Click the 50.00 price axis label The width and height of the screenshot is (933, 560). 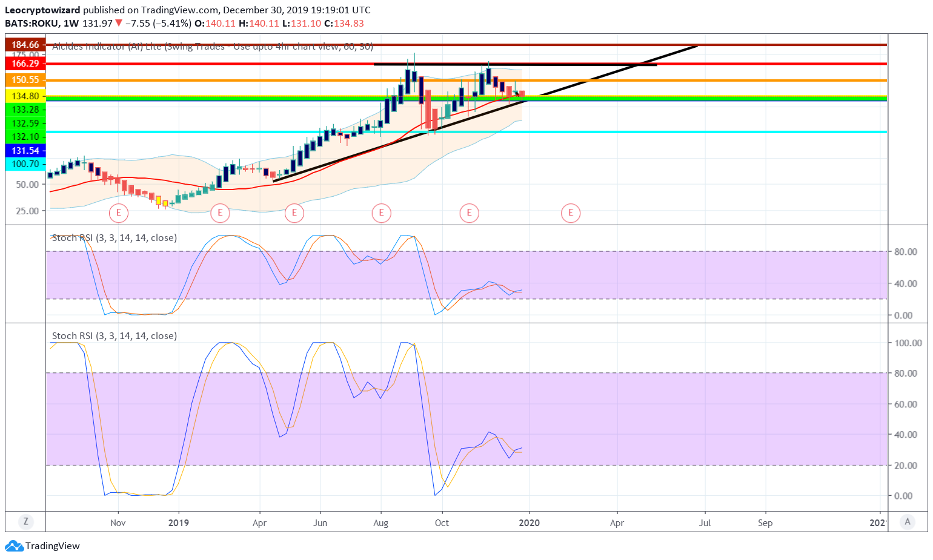click(27, 185)
